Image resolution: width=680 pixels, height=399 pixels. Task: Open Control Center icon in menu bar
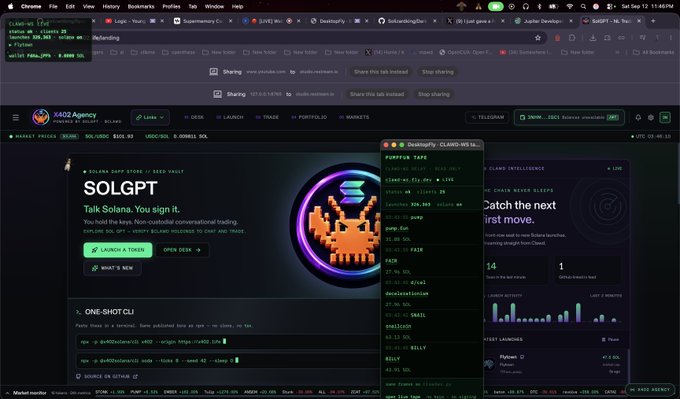coord(611,7)
